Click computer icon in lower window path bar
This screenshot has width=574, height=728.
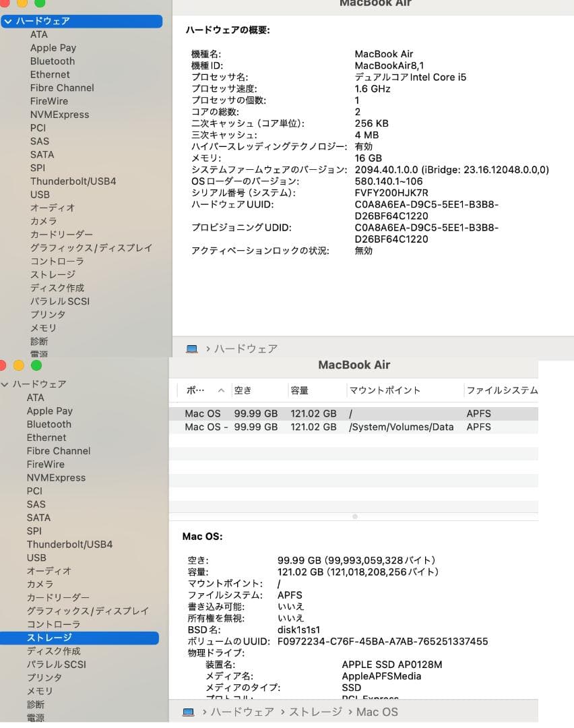[x=189, y=712]
